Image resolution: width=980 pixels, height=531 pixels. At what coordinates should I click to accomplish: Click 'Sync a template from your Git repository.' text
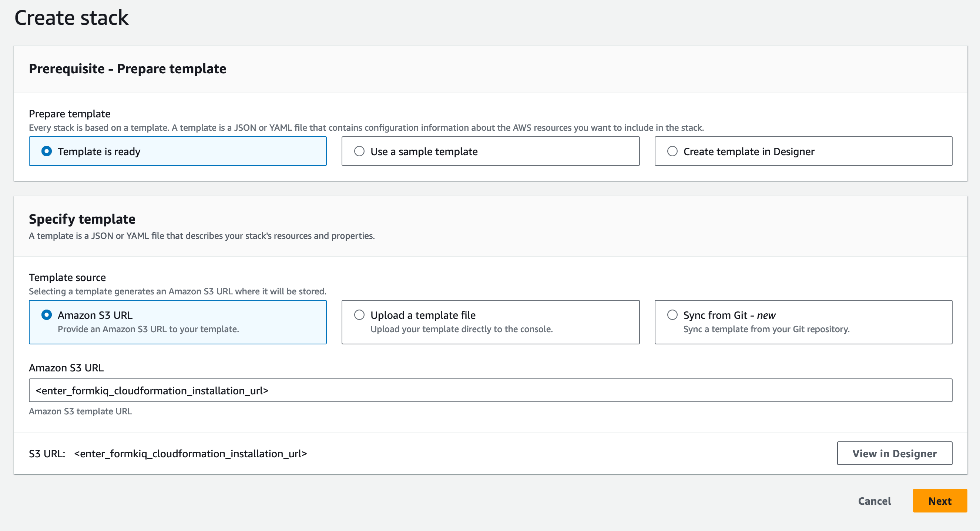[766, 329]
